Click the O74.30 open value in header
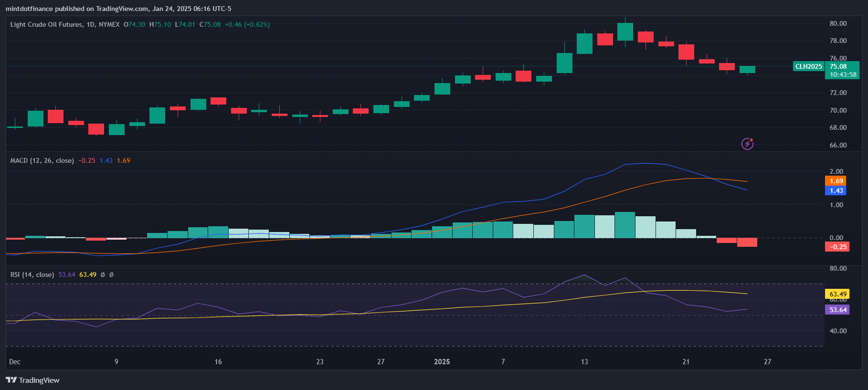The height and width of the screenshot is (390, 868). click(x=135, y=24)
